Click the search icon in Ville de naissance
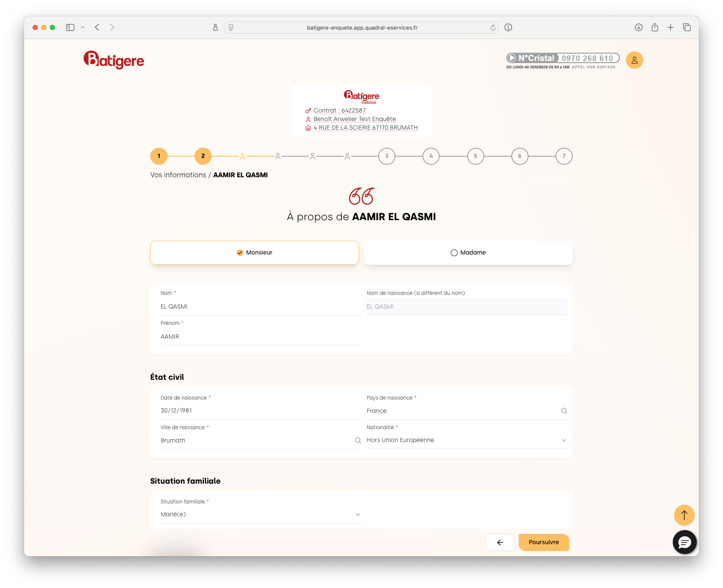This screenshot has height=588, width=723. pyautogui.click(x=358, y=440)
